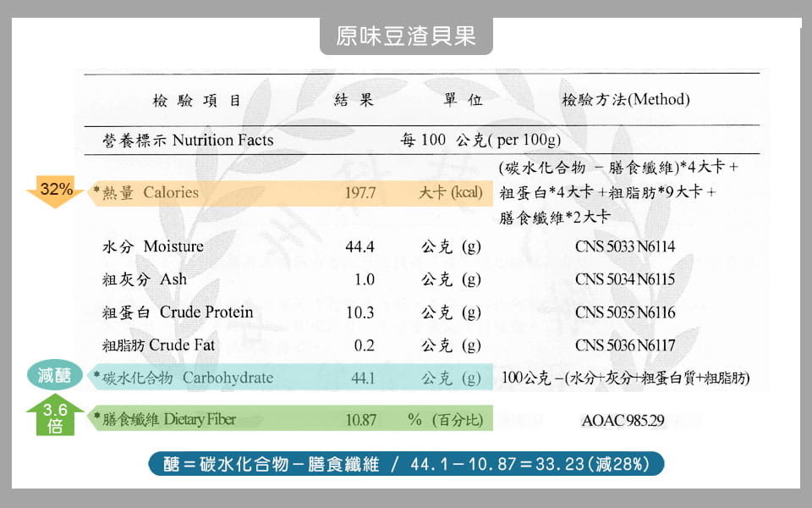Click the 每 100 公克 (per 100g) text
This screenshot has width=812, height=508.
480,140
